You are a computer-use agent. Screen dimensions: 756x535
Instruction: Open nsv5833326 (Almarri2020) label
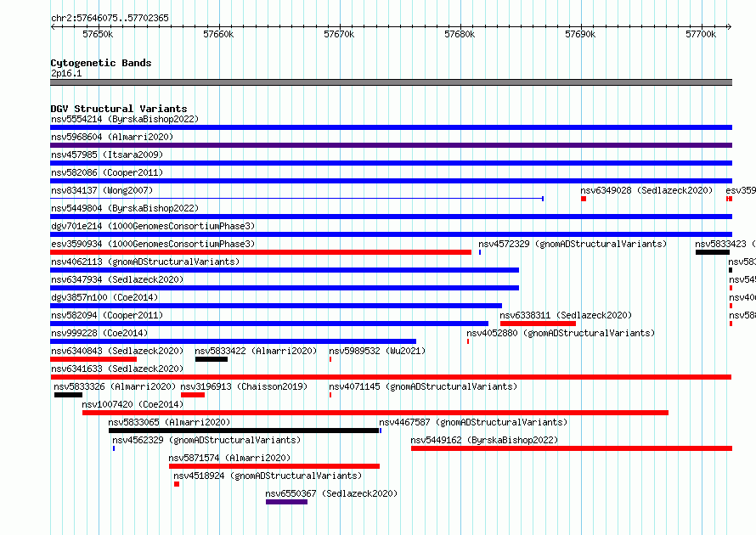point(115,386)
